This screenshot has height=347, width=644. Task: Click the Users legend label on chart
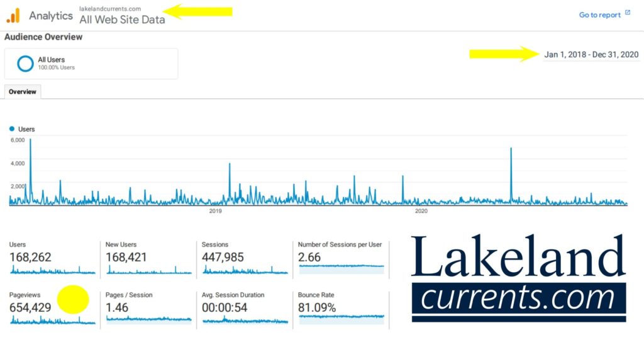(26, 129)
